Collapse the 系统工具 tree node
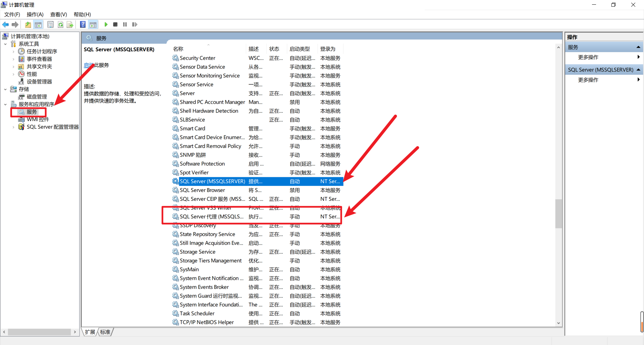This screenshot has width=644, height=345. (5, 44)
